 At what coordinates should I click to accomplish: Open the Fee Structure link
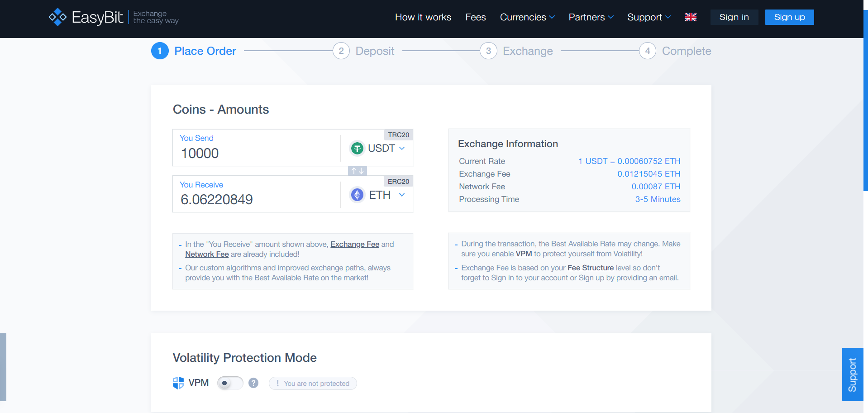point(591,268)
